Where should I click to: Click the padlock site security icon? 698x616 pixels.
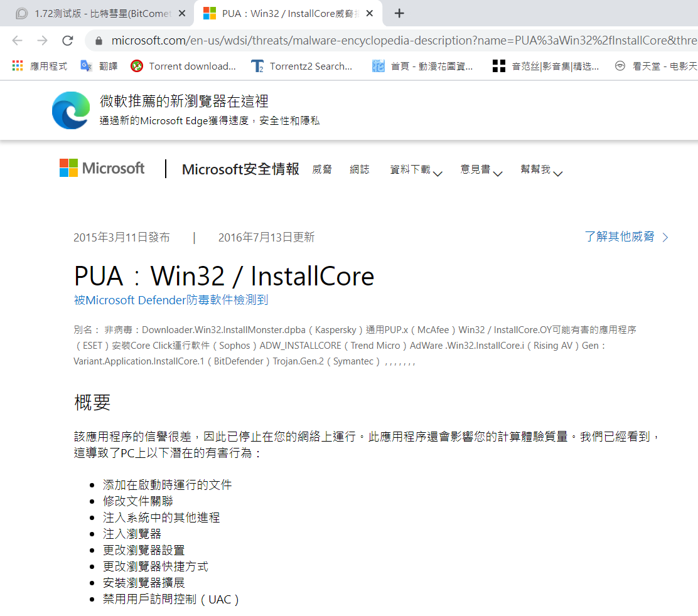(99, 41)
